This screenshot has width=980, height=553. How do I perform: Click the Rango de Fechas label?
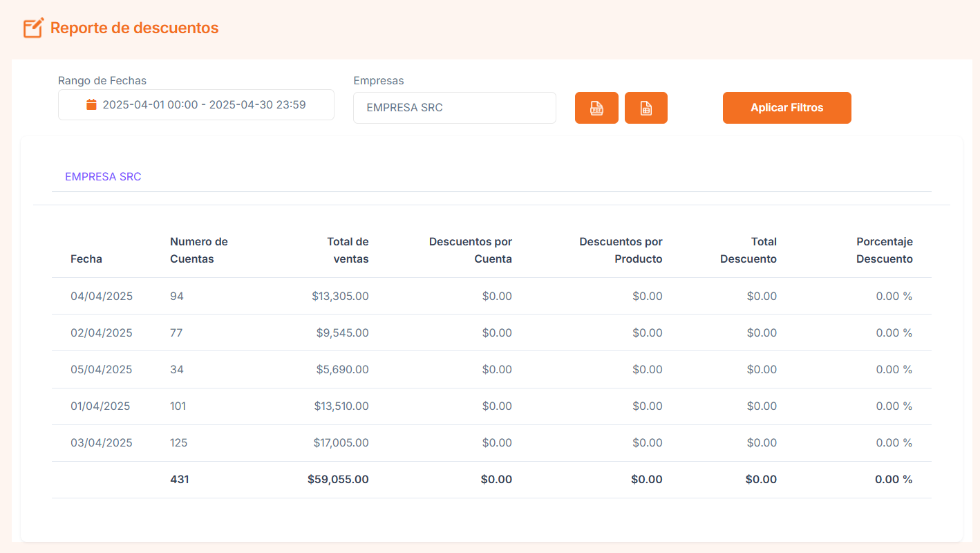(102, 81)
